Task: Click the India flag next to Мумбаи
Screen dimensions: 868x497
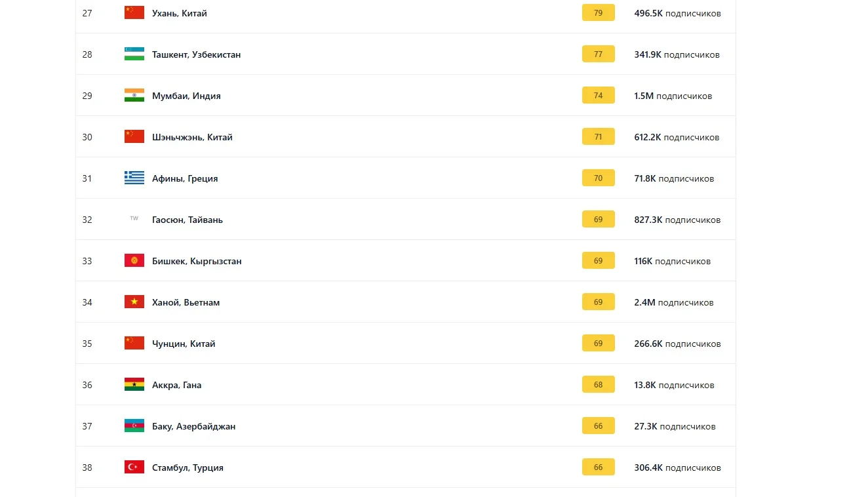Action: click(x=134, y=96)
